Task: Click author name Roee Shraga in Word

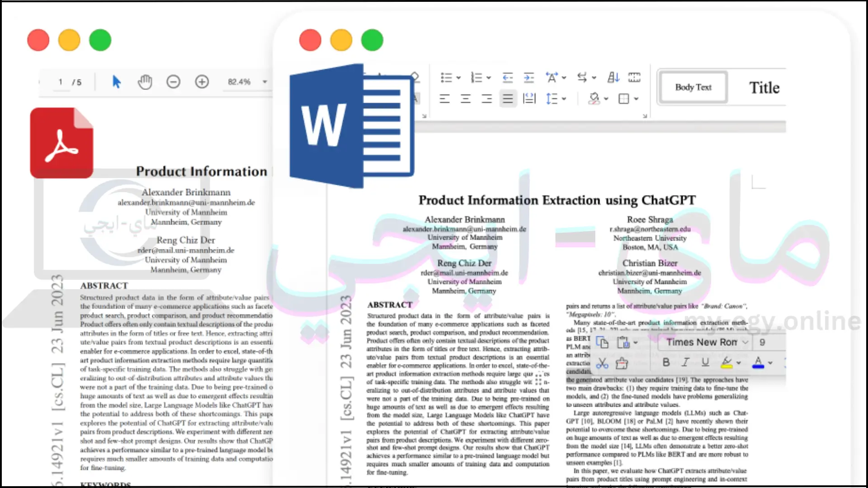Action: (650, 220)
